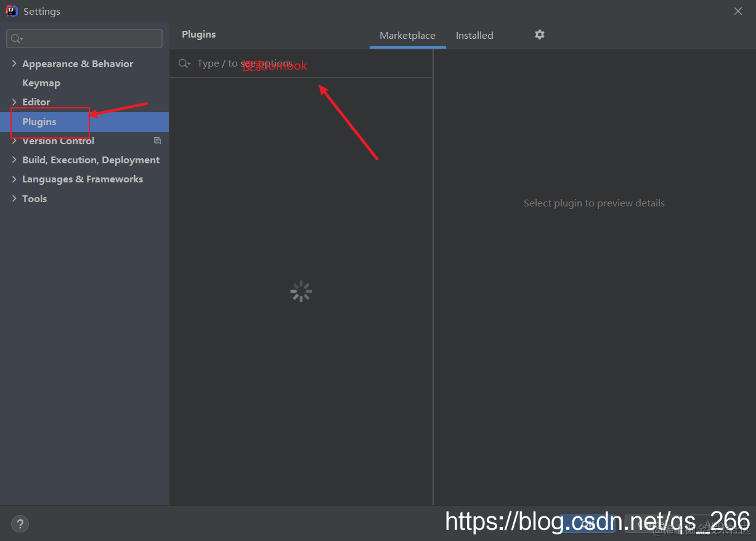The image size is (756, 541).
Task: Open the Keymap settings page
Action: point(41,83)
